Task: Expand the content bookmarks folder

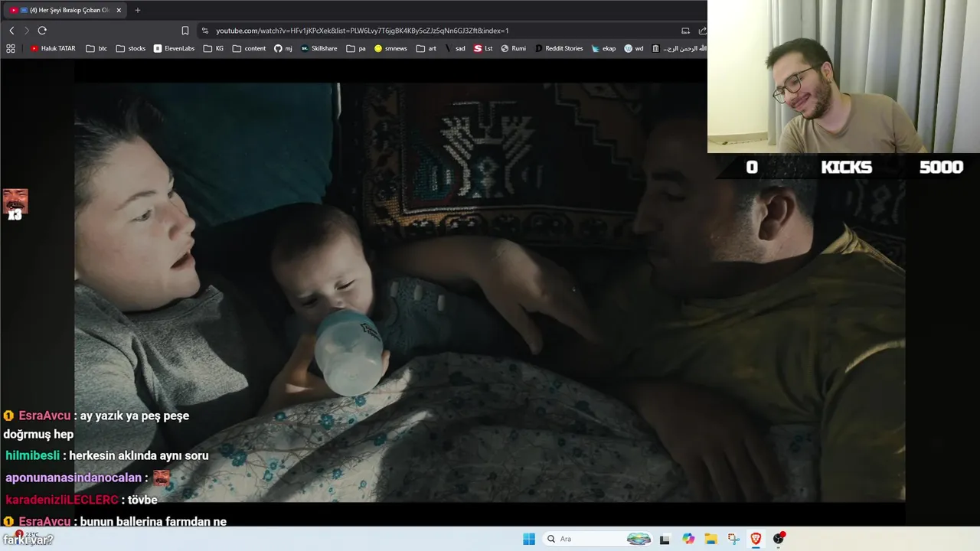Action: click(x=249, y=48)
